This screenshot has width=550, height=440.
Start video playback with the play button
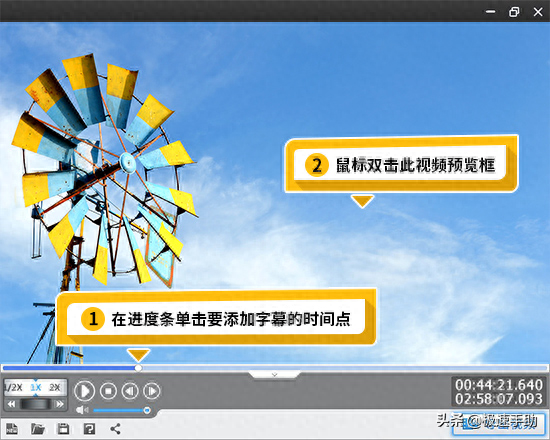pyautogui.click(x=85, y=391)
